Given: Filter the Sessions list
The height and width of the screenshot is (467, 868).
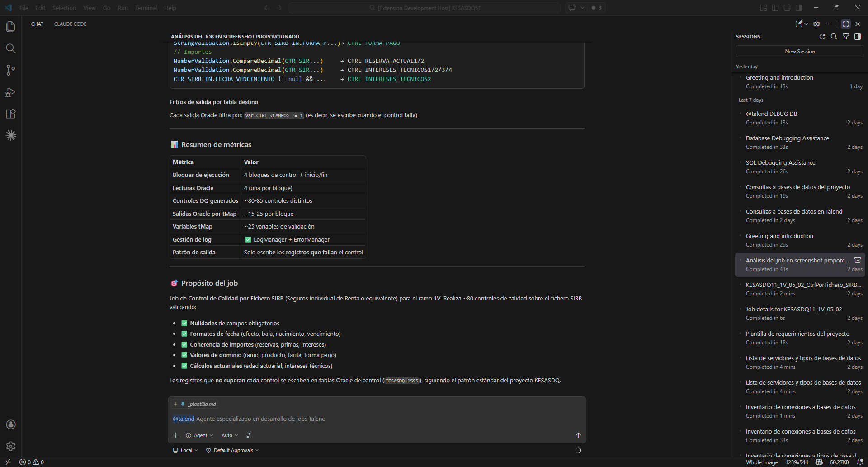Looking at the screenshot, I should pos(846,37).
